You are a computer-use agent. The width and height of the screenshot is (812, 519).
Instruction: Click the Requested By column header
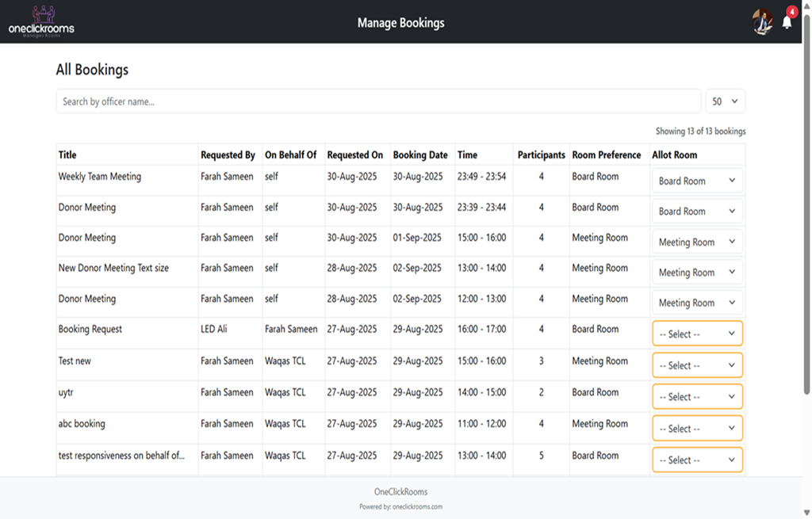(x=229, y=155)
